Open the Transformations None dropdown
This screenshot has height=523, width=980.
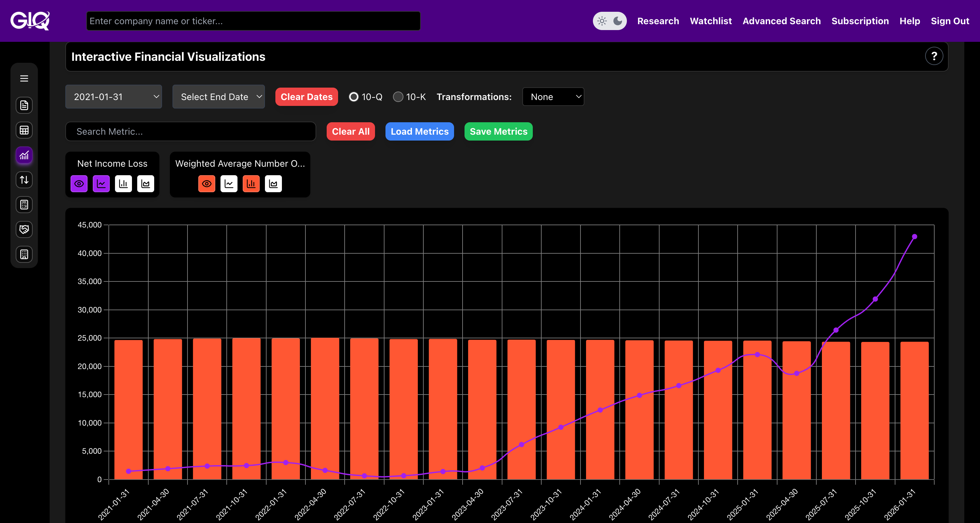[x=553, y=97]
